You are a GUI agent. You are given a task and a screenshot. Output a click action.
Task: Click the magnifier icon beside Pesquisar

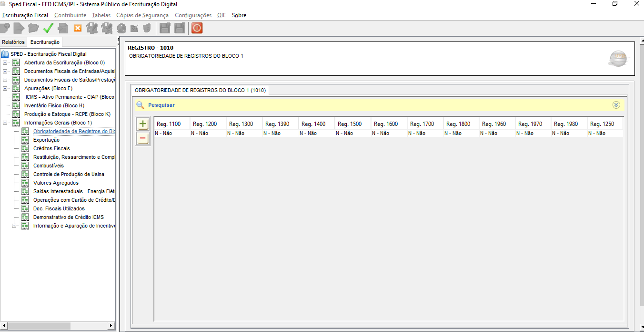click(x=140, y=105)
